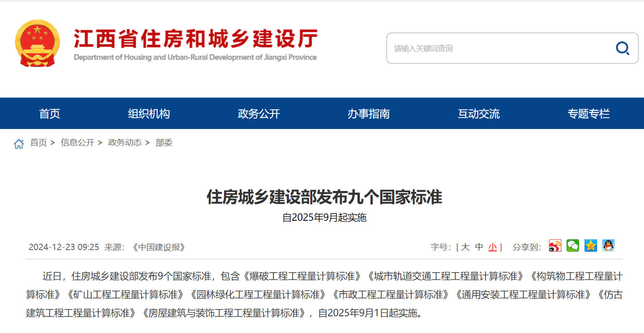The height and width of the screenshot is (333, 644).
Task: Click the English department name under title
Action: (195, 57)
